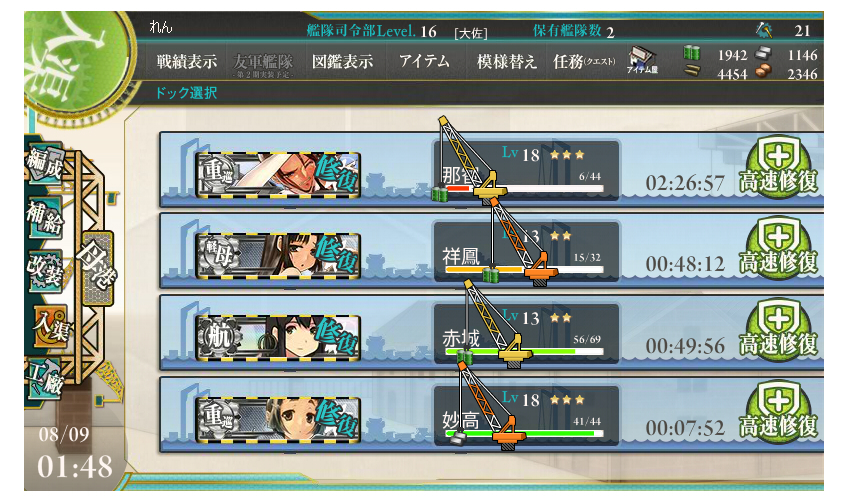Use 高速修復 bucket on 那智
Screen dimensions: 846x498
pyautogui.click(x=779, y=167)
